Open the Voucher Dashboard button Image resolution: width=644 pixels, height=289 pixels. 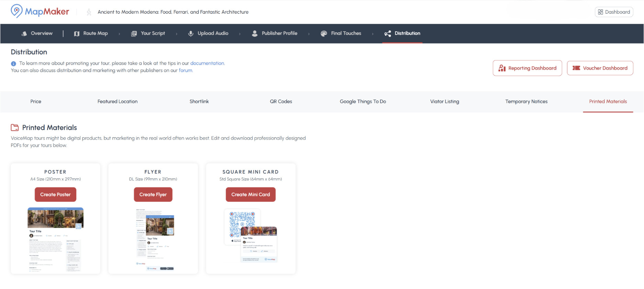pyautogui.click(x=600, y=68)
